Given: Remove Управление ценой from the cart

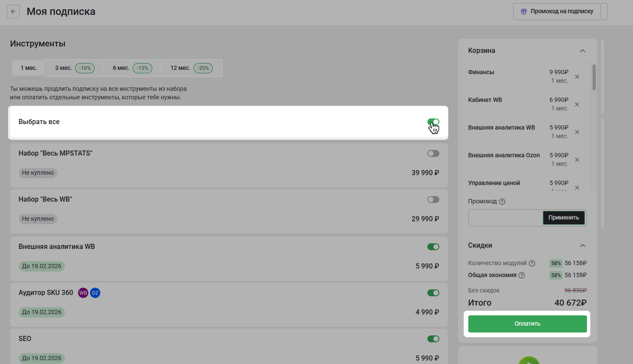Looking at the screenshot, I should 577,188.
